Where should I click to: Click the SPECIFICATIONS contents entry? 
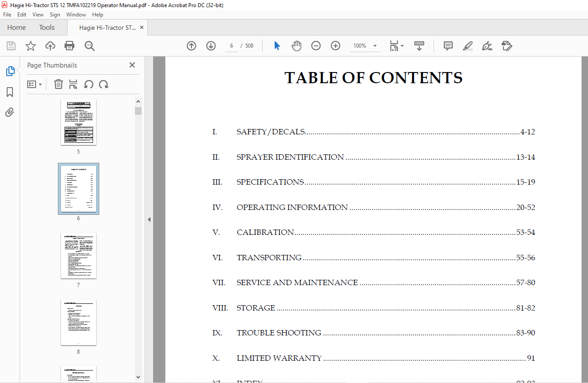pyautogui.click(x=373, y=182)
